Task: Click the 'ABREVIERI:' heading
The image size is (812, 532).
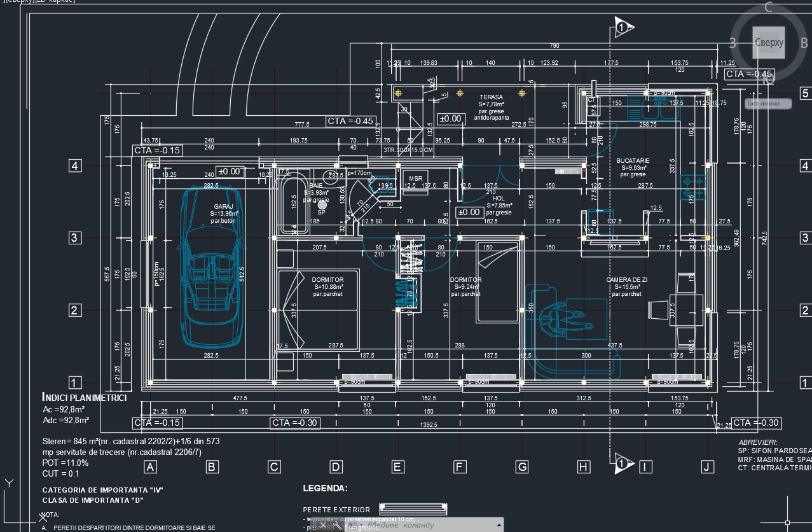Action: (758, 442)
